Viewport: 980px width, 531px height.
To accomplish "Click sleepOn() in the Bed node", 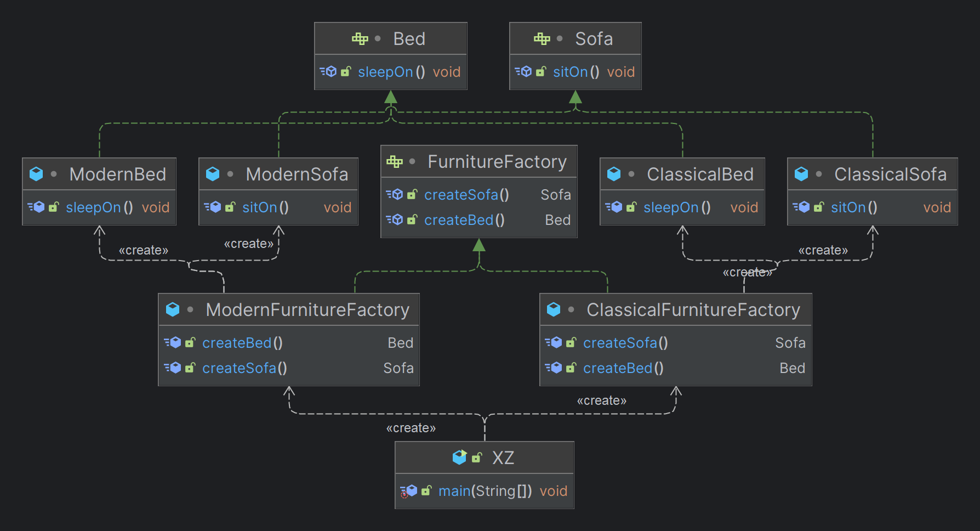I will pyautogui.click(x=391, y=72).
